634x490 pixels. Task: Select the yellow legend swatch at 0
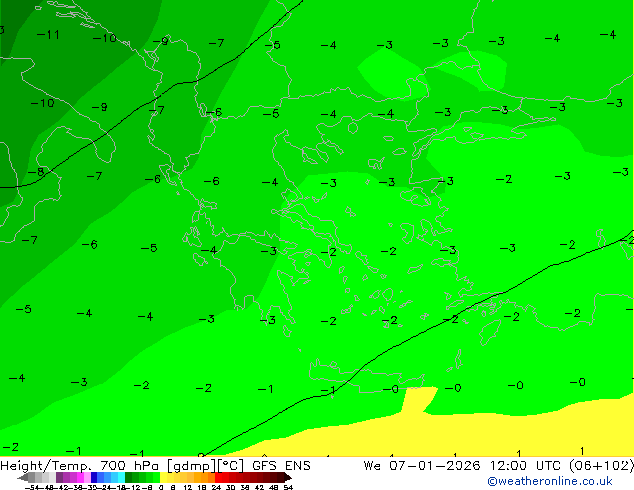163,477
